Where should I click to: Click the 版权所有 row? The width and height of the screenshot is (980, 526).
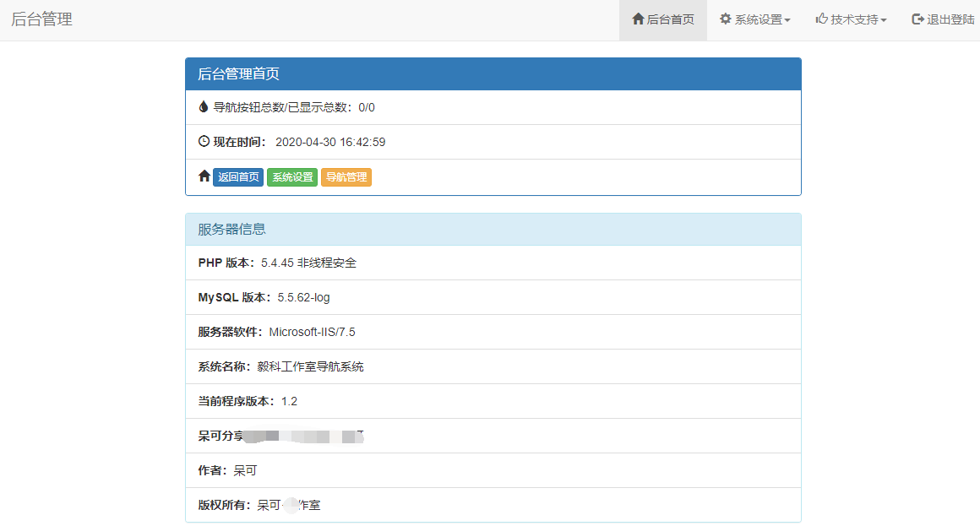click(493, 505)
